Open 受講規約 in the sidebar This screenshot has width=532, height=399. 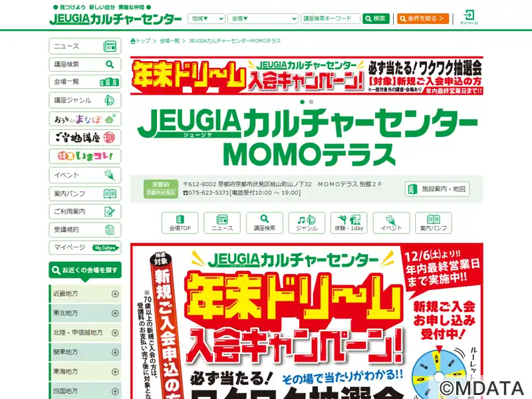click(x=85, y=229)
